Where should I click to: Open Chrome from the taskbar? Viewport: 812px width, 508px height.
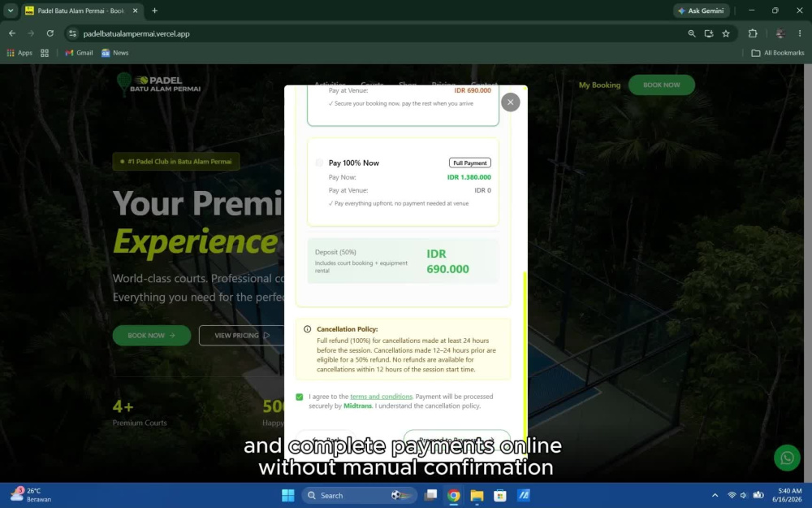(x=454, y=496)
